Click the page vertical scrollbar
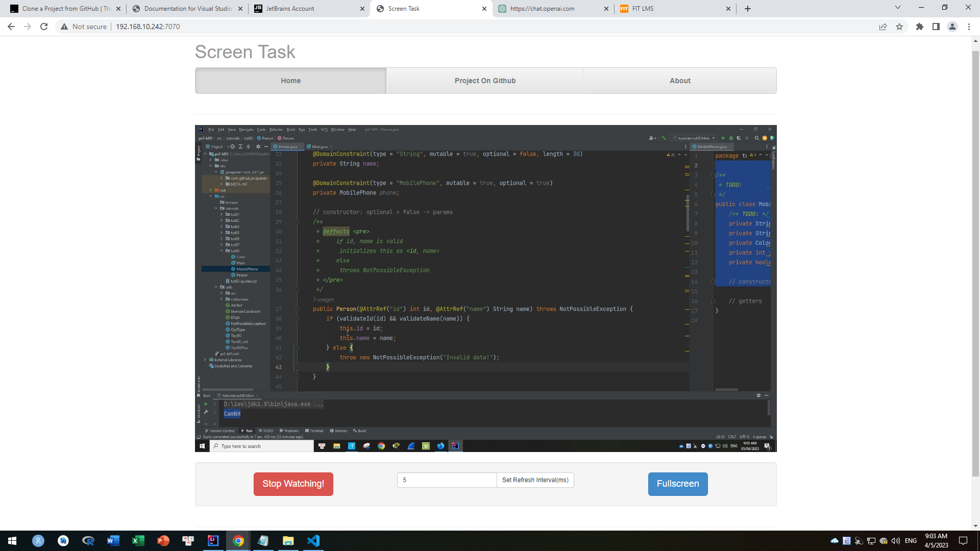 [x=975, y=255]
